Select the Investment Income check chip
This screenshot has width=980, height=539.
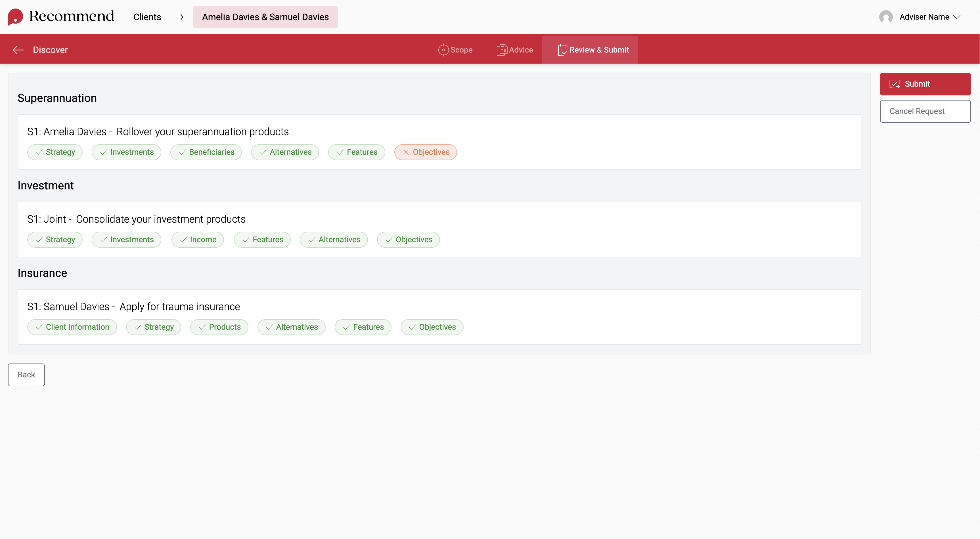(197, 240)
